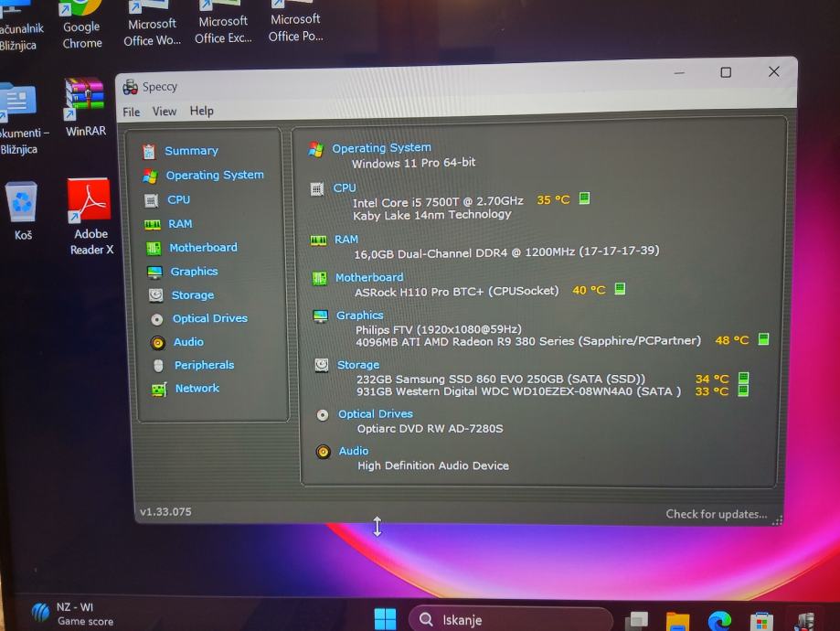Viewport: 840px width, 631px height.
Task: Click the green indicator beside CPU 35 °C
Action: (584, 198)
